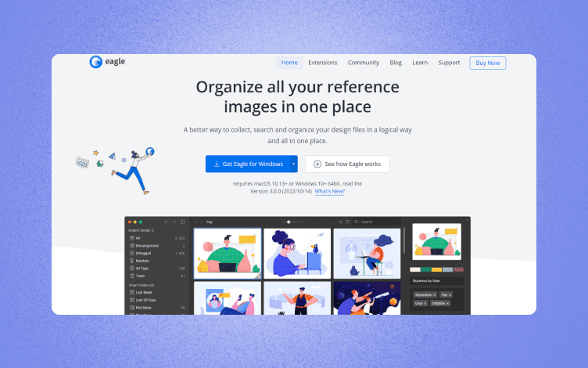Go to the Extensions page
This screenshot has height=368, width=588.
(322, 63)
